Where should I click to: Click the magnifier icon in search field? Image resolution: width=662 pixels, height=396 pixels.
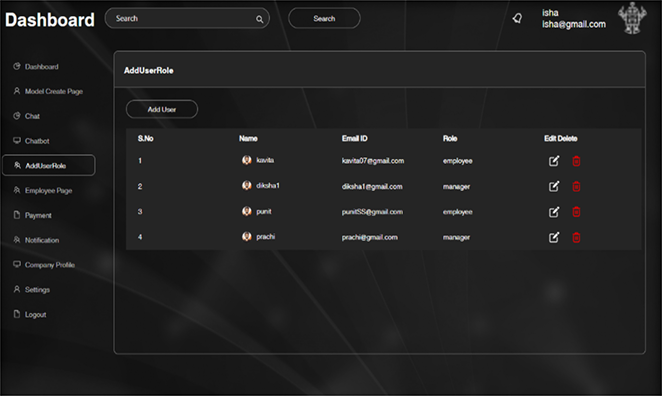pos(259,19)
